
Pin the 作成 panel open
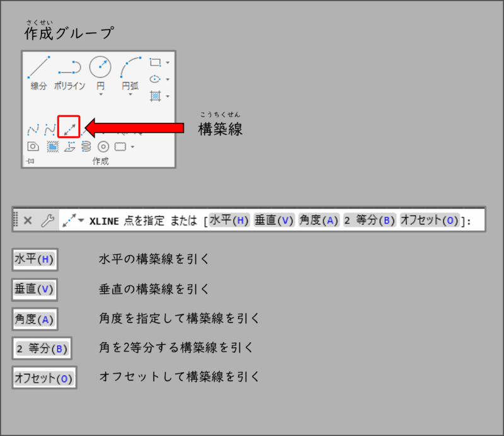[30, 161]
